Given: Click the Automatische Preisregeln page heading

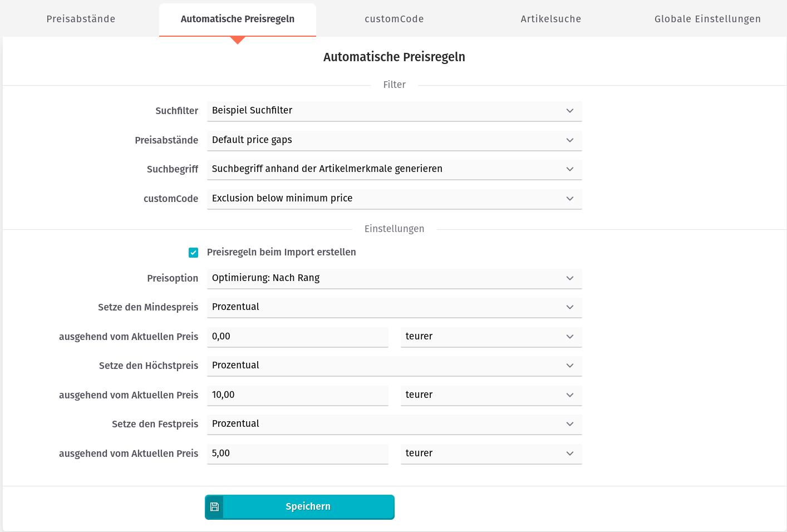Looking at the screenshot, I should [394, 57].
